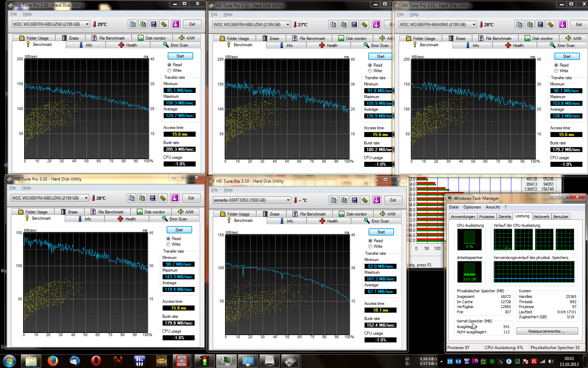This screenshot has width=588, height=368.
Task: Click Arbeitsspeicher 3,01 GB gauge in Task-Manager
Action: 469,272
